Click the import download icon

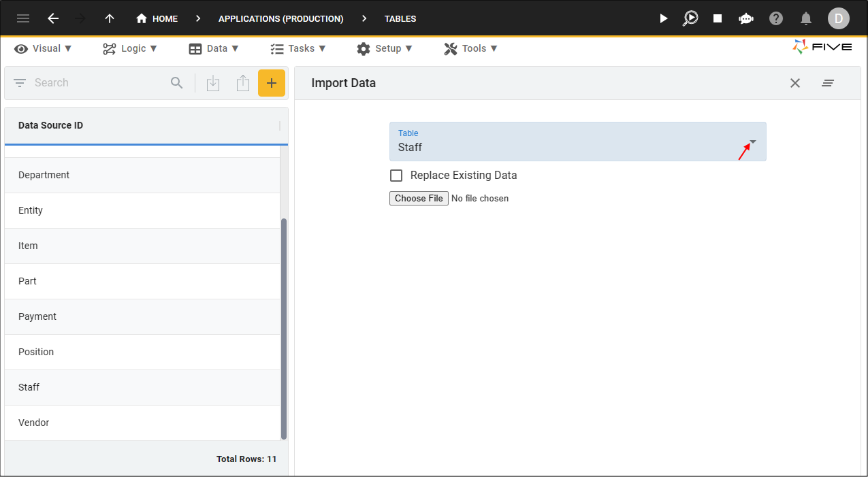(213, 83)
